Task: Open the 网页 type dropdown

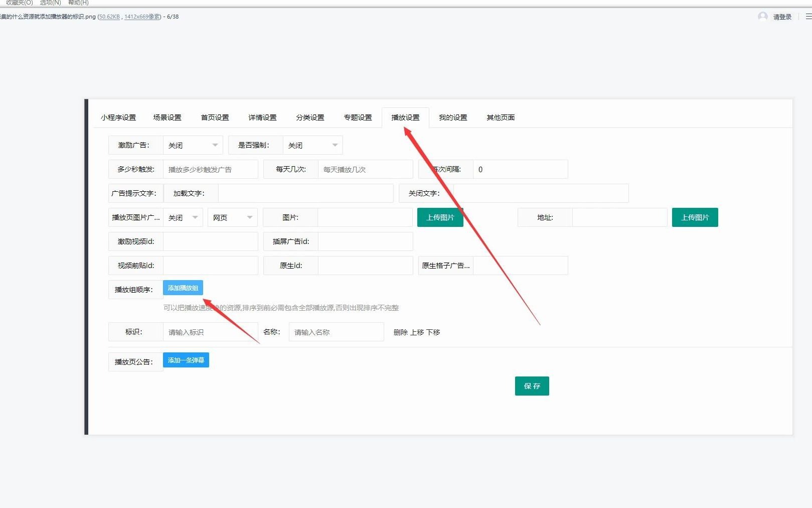Action: point(233,217)
